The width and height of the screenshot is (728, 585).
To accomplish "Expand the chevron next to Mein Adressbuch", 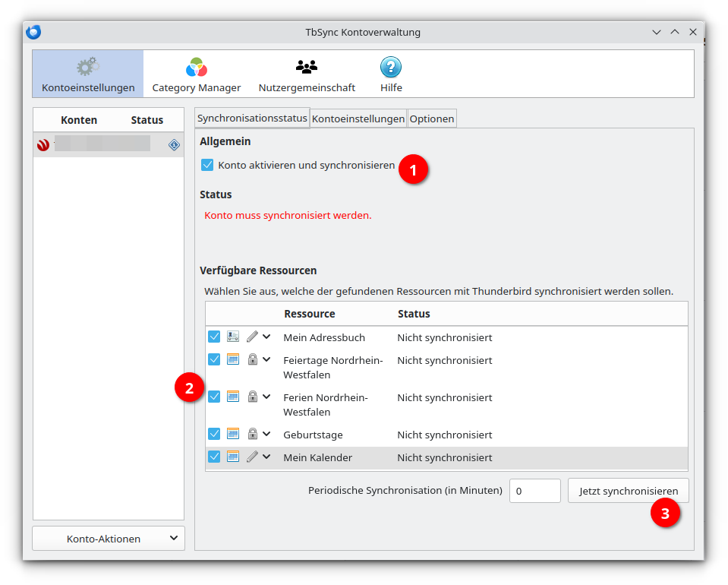I will [266, 337].
